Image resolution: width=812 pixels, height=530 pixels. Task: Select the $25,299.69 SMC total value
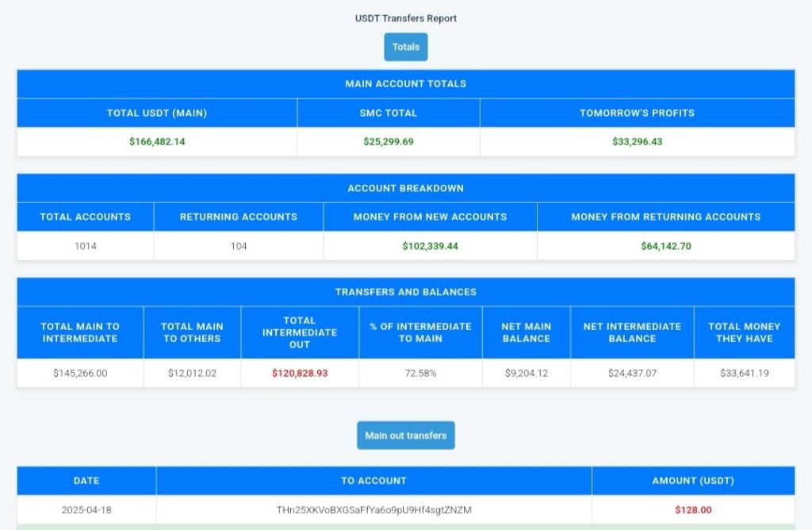click(388, 141)
